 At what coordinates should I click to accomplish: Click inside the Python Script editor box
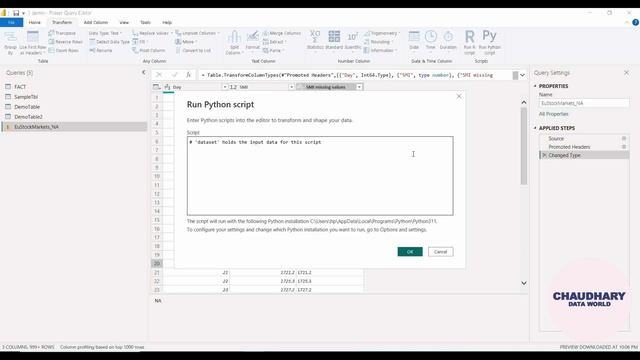(x=320, y=176)
